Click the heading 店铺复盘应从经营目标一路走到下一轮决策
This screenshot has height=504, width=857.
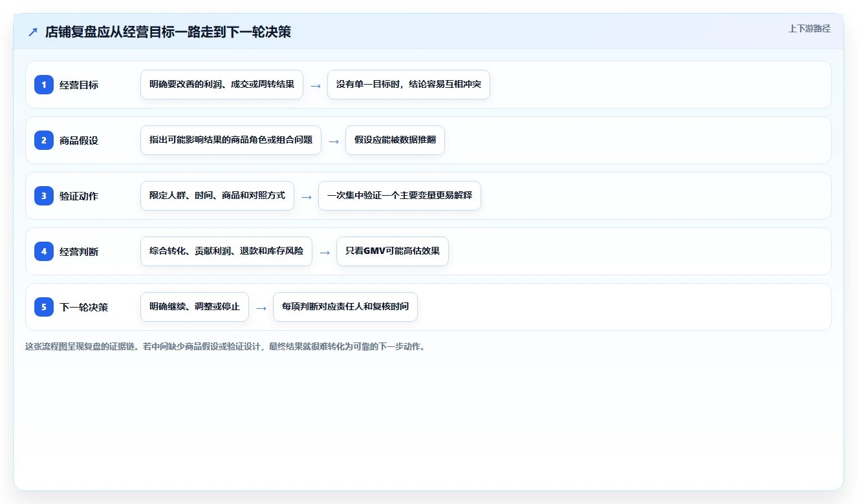168,32
